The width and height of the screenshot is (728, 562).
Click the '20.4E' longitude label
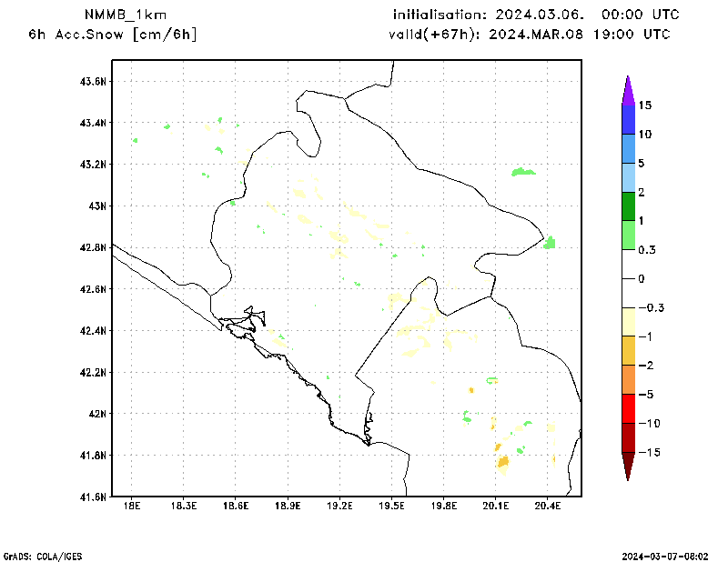pyautogui.click(x=548, y=506)
